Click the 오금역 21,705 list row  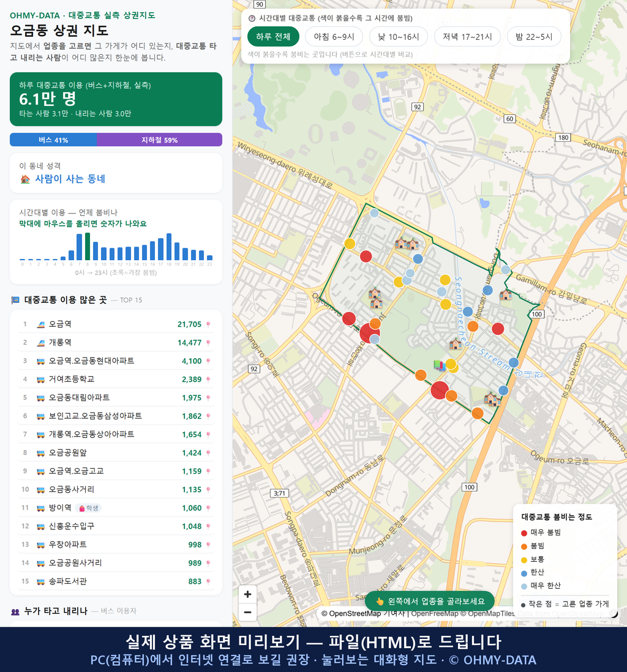(x=116, y=324)
